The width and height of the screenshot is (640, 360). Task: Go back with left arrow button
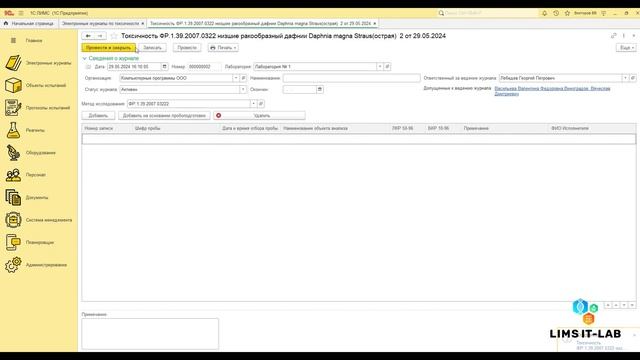coord(88,36)
